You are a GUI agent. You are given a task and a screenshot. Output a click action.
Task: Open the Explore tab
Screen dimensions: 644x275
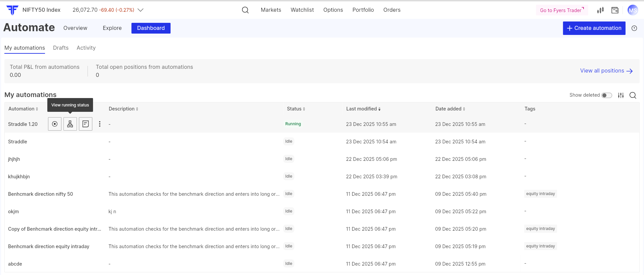pos(112,28)
